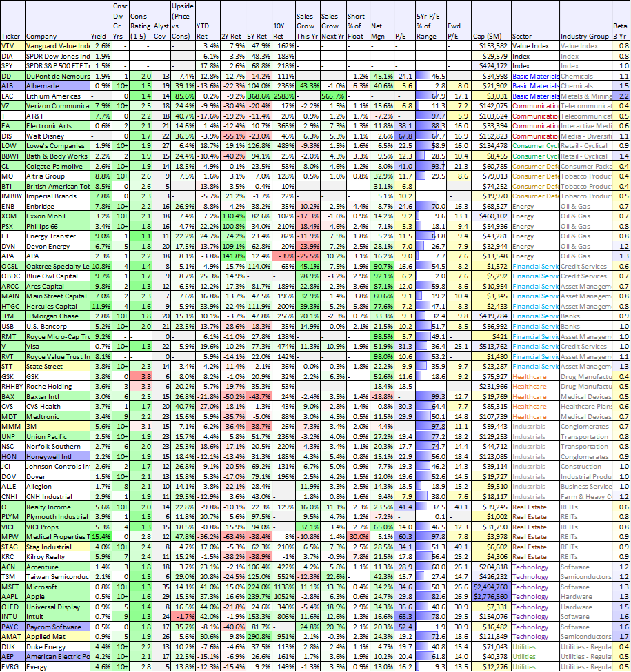Image resolution: width=631 pixels, height=672 pixels.
Task: Click the Medtronic company cell
Action: (57, 416)
